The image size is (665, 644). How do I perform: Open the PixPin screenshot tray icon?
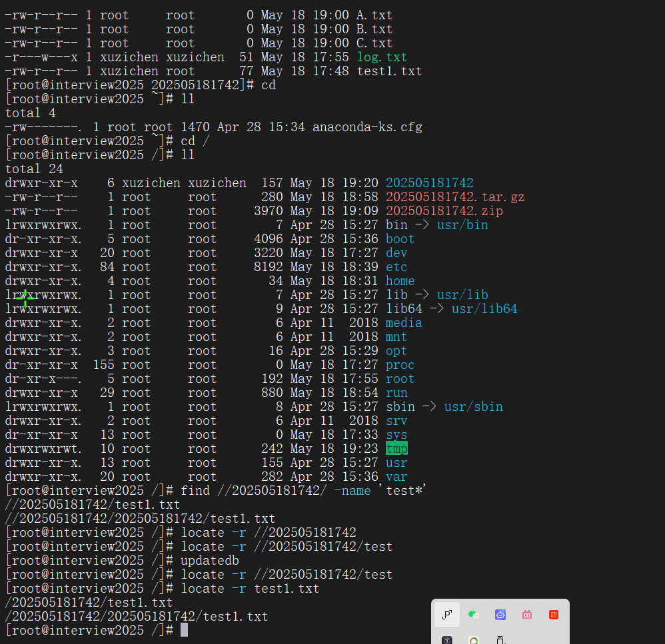click(447, 615)
